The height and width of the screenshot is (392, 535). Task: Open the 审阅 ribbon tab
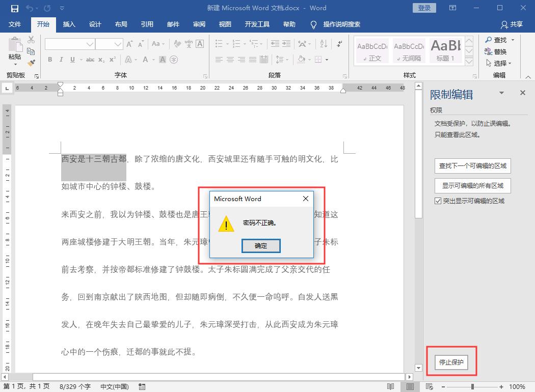pyautogui.click(x=199, y=24)
